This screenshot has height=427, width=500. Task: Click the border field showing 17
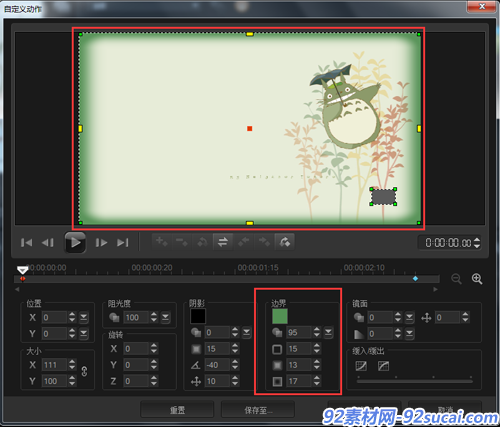[x=299, y=381]
